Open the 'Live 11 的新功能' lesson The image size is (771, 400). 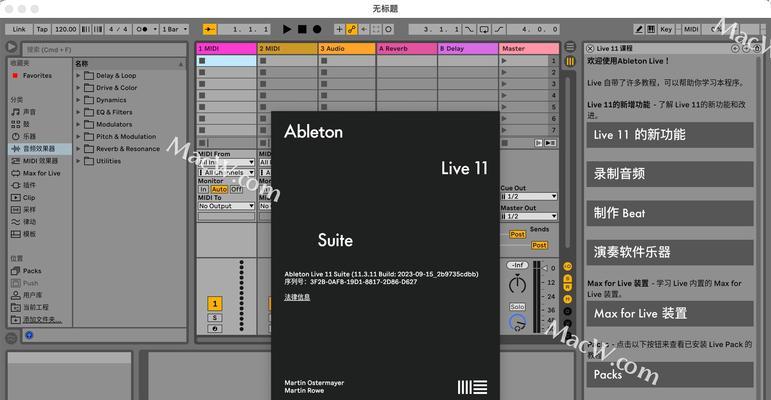click(670, 135)
